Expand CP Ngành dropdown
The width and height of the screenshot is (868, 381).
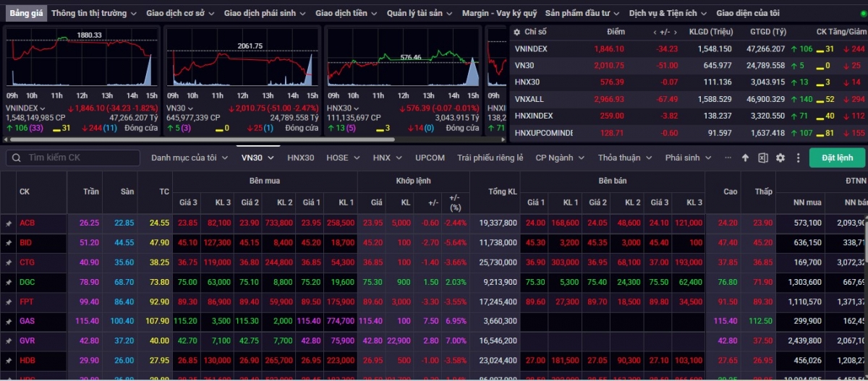pyautogui.click(x=559, y=158)
